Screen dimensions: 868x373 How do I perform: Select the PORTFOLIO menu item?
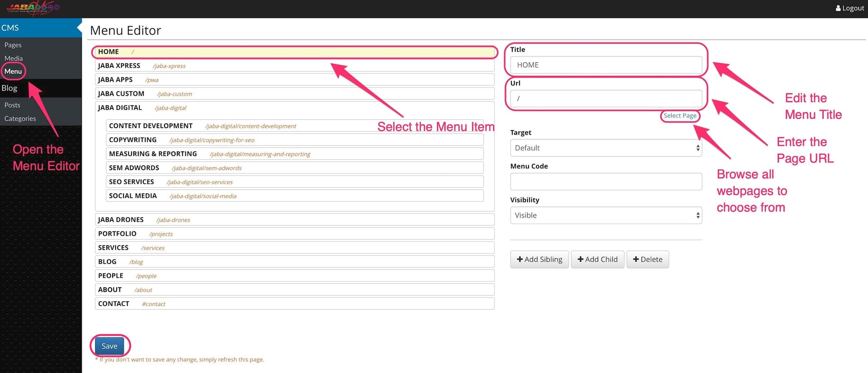(295, 234)
